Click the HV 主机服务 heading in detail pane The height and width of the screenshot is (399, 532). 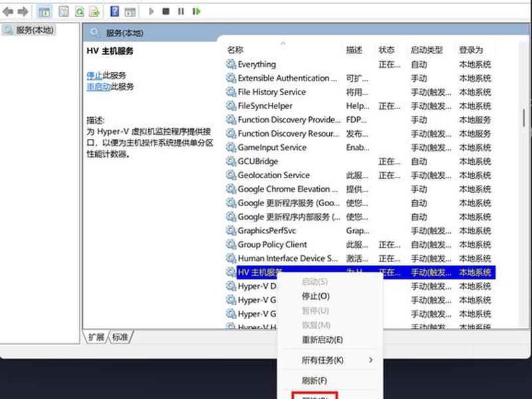(x=110, y=51)
